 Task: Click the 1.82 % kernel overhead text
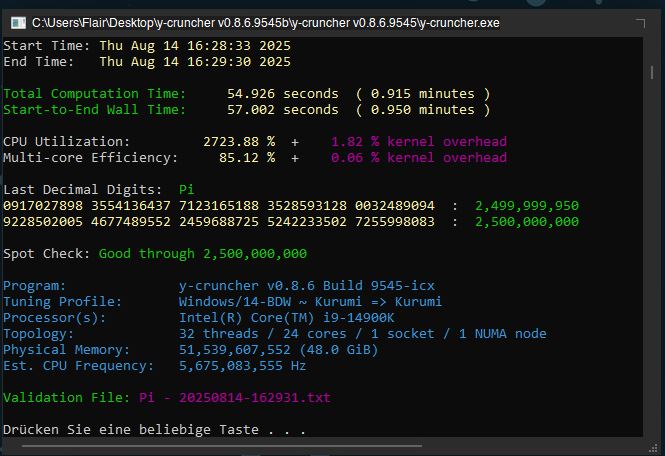(419, 142)
